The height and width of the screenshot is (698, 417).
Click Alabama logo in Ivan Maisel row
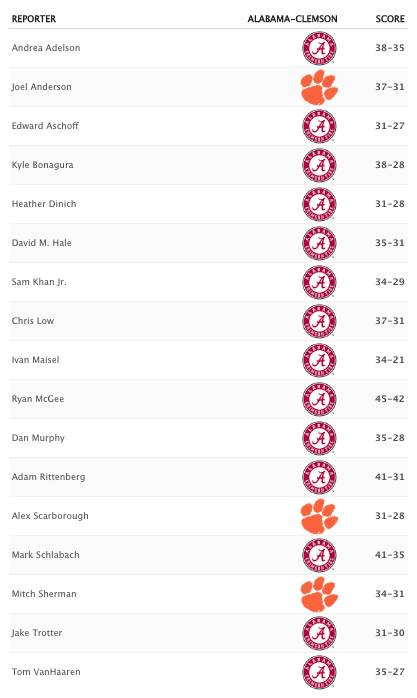[x=319, y=360]
